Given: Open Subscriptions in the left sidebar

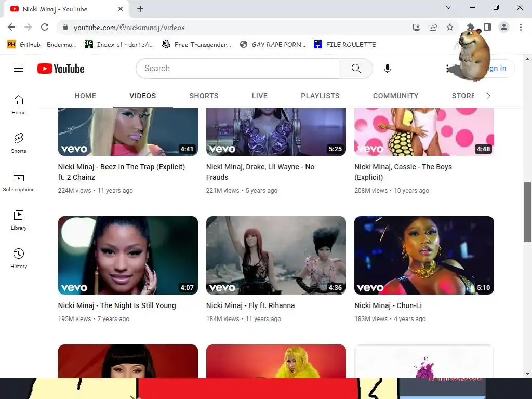Looking at the screenshot, I should pos(19,181).
